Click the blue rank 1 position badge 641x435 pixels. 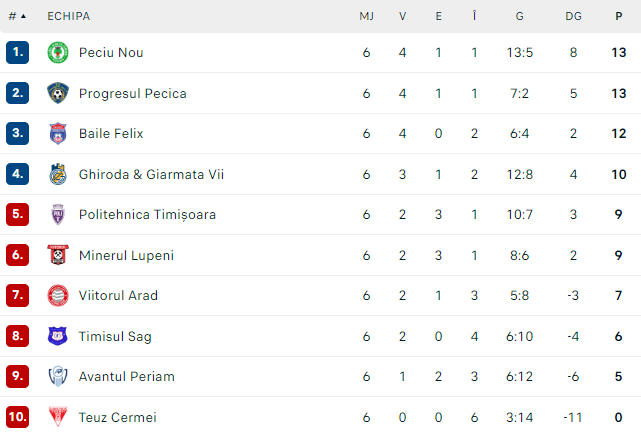18,52
